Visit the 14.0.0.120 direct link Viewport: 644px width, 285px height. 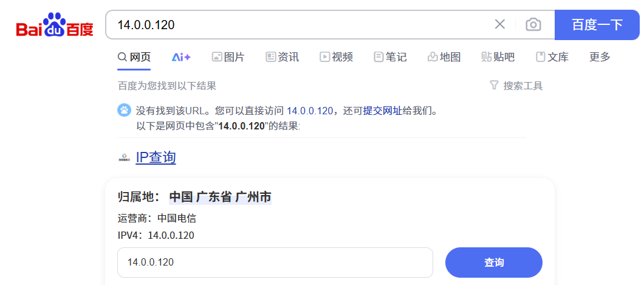(310, 111)
